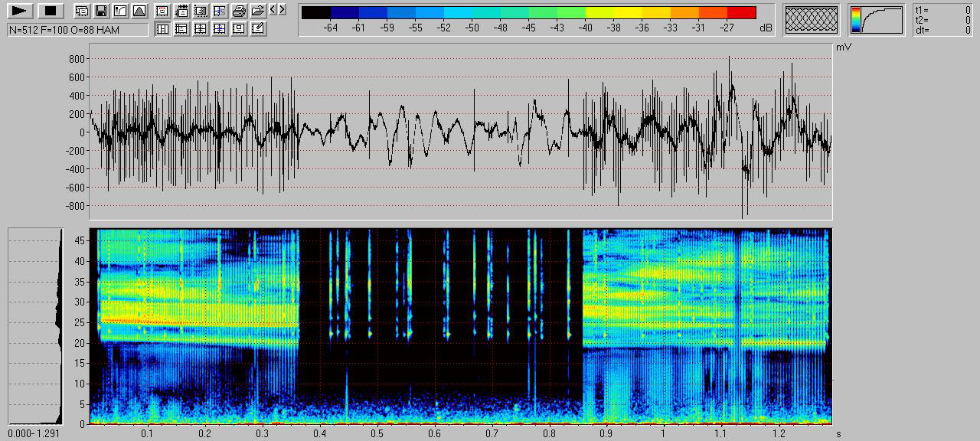Click the yellow -38 dB color band
The height and width of the screenshot is (441, 980).
point(613,12)
